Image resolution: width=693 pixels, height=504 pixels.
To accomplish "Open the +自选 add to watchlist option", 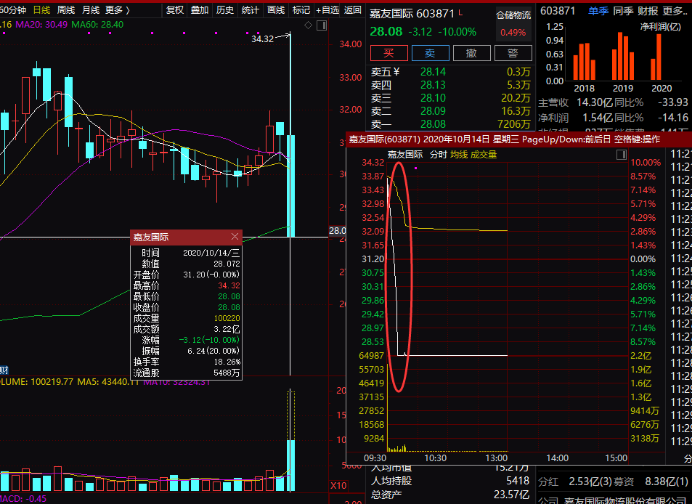I will click(x=326, y=9).
